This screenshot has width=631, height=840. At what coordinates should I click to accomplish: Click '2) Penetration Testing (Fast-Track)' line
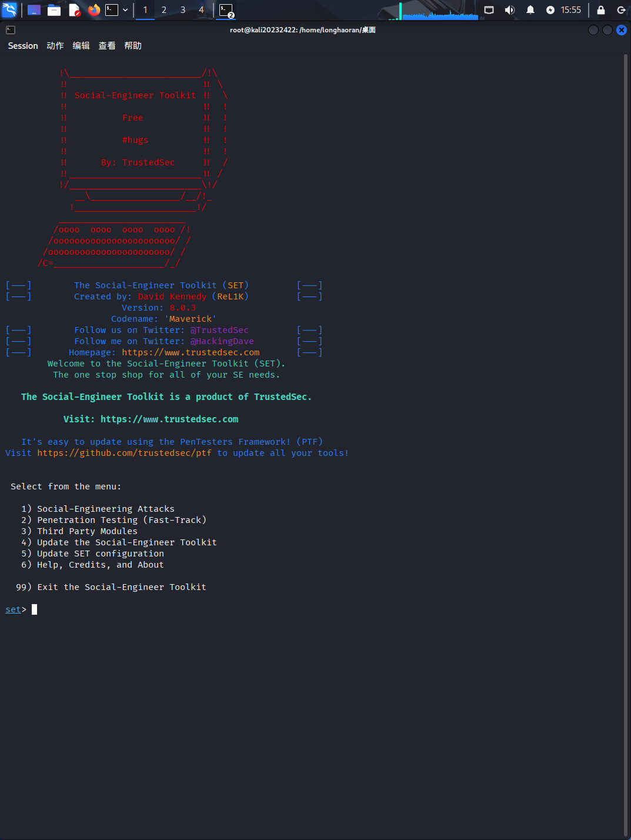coord(113,520)
